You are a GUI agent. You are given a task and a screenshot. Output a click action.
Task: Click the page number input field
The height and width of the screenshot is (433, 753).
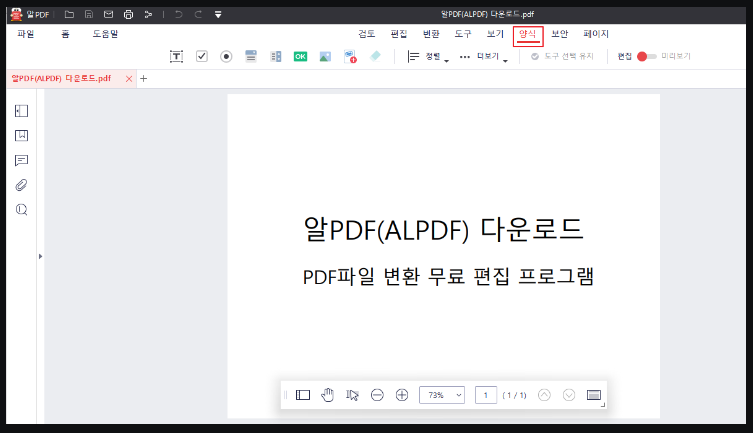[486, 395]
